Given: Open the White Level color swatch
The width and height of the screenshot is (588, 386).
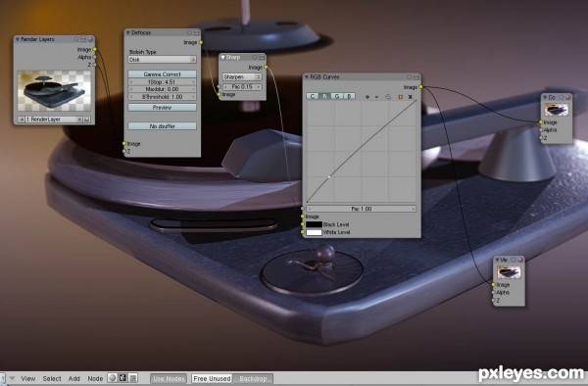Looking at the screenshot, I should pos(314,232).
